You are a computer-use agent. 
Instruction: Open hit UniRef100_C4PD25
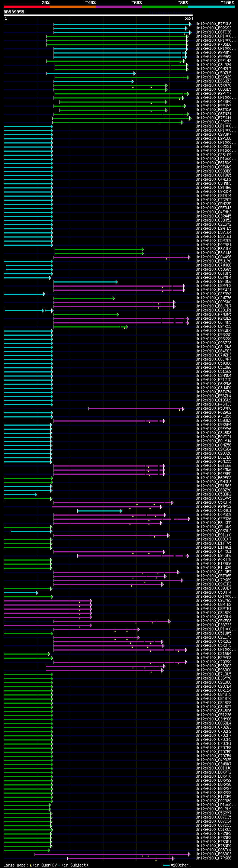(213, 760)
